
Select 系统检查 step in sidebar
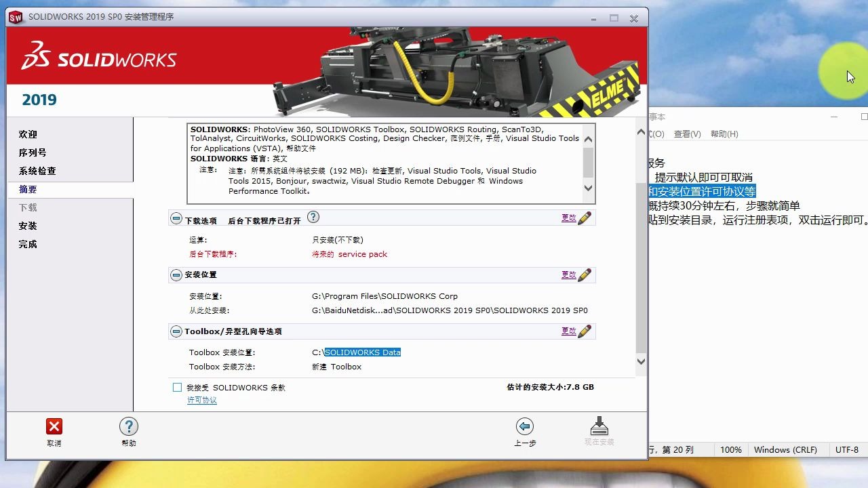[37, 171]
